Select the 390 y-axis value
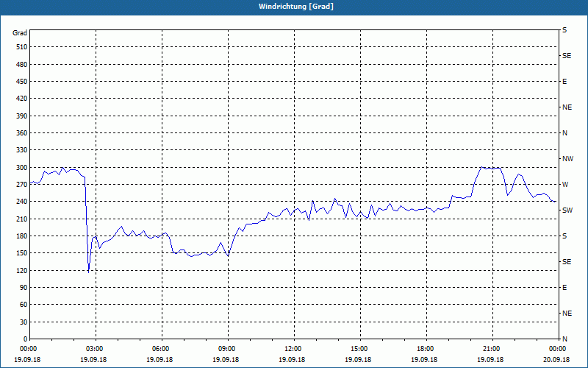This screenshot has width=588, height=368. (21, 116)
